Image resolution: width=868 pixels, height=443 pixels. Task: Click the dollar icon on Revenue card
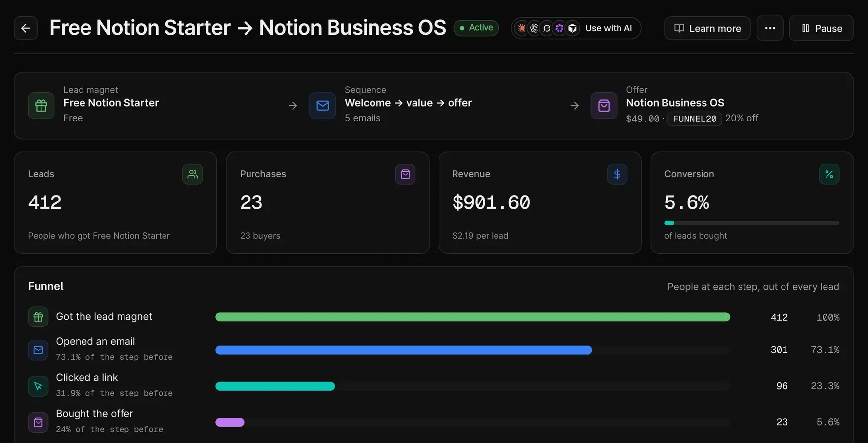point(617,174)
